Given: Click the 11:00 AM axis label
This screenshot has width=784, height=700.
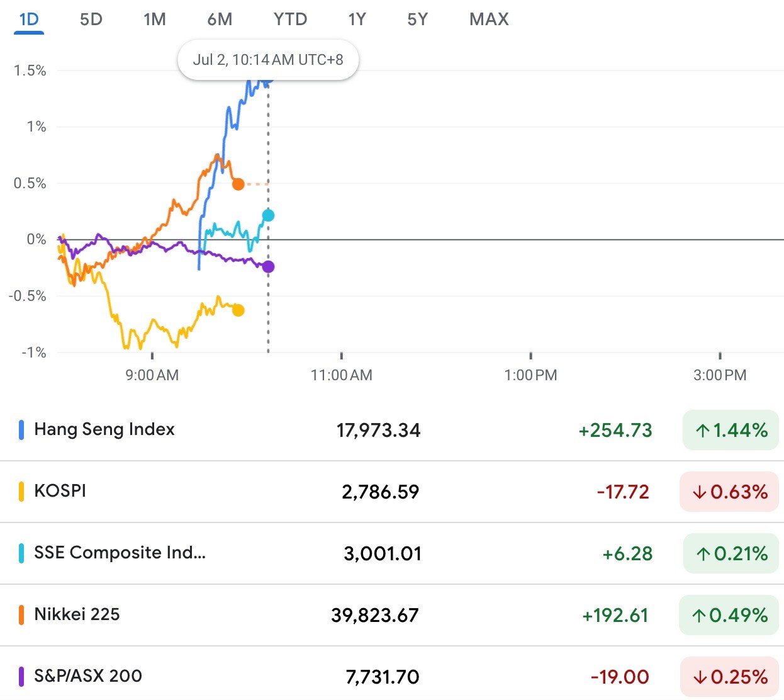Looking at the screenshot, I should pos(342,375).
